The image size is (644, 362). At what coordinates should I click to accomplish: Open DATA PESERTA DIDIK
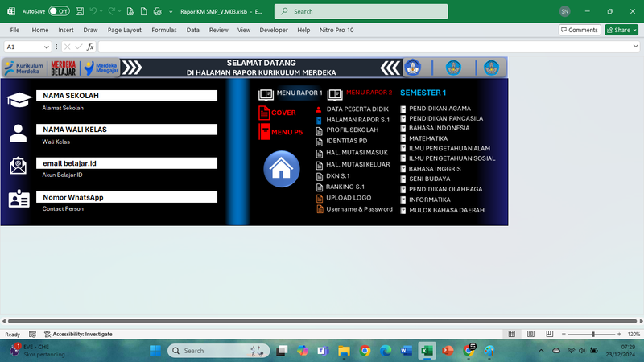pyautogui.click(x=357, y=109)
